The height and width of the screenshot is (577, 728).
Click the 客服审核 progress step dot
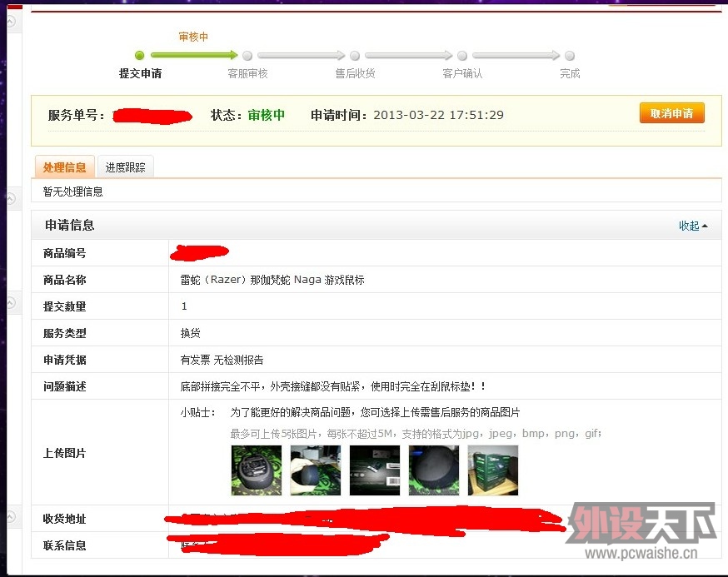tap(247, 56)
